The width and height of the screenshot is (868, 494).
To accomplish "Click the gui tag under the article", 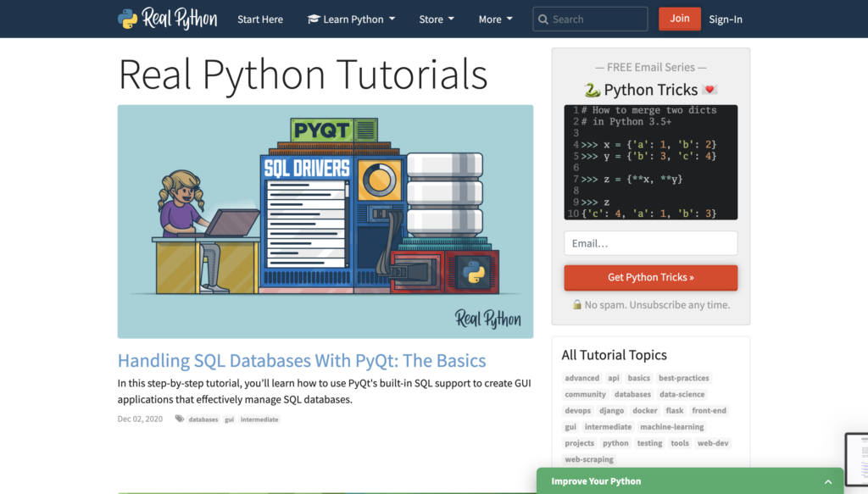I will point(229,419).
